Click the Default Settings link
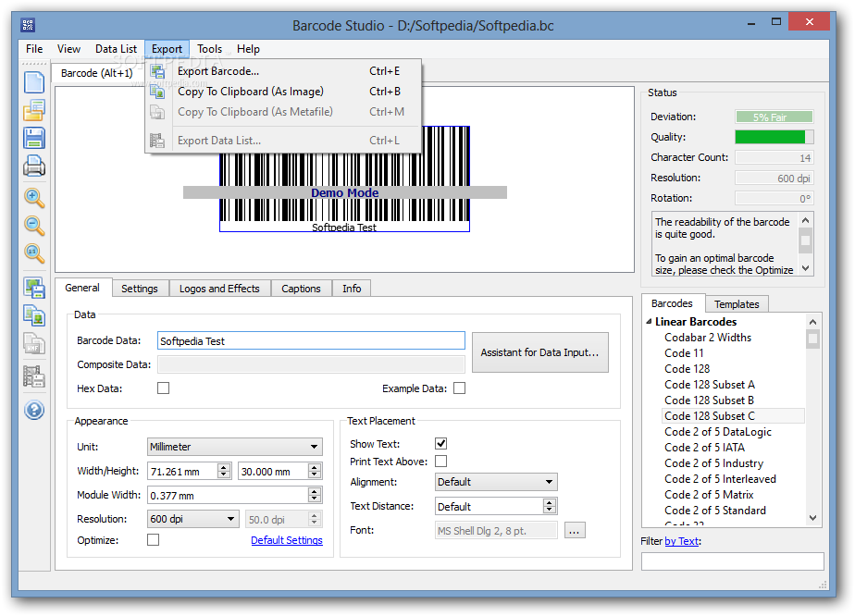Screen dimensions: 855x616 (287, 540)
